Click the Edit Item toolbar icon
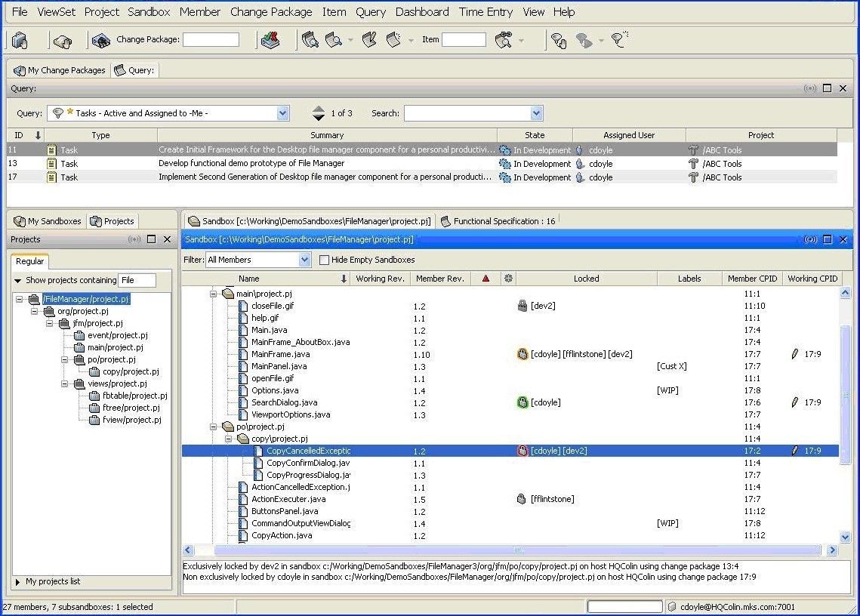The width and height of the screenshot is (860, 616). click(x=369, y=40)
